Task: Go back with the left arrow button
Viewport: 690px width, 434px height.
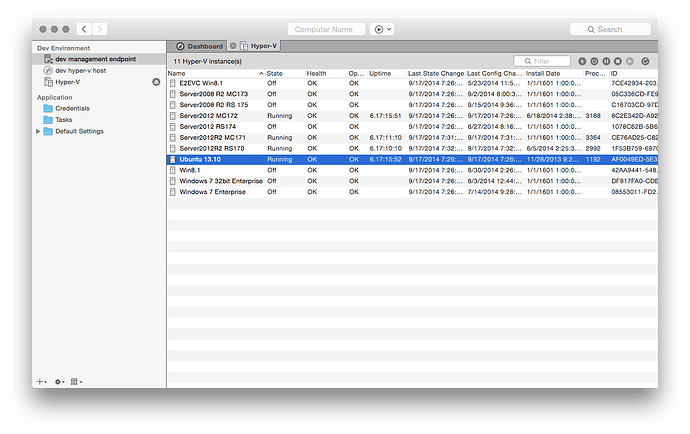Action: click(x=83, y=29)
